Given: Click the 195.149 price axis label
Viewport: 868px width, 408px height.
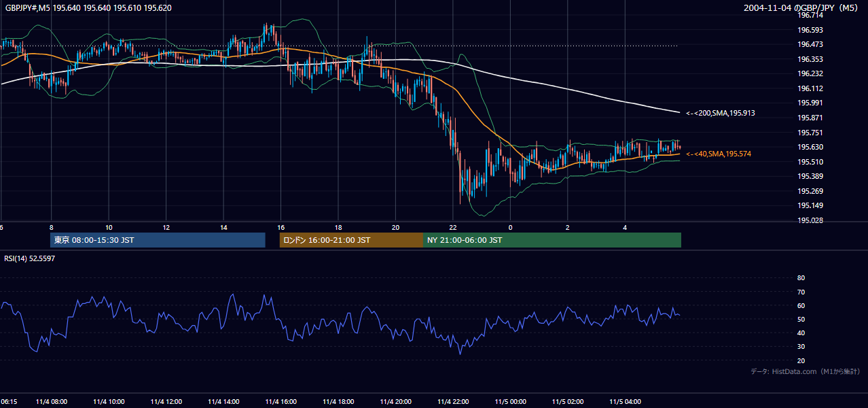Looking at the screenshot, I should coord(810,205).
